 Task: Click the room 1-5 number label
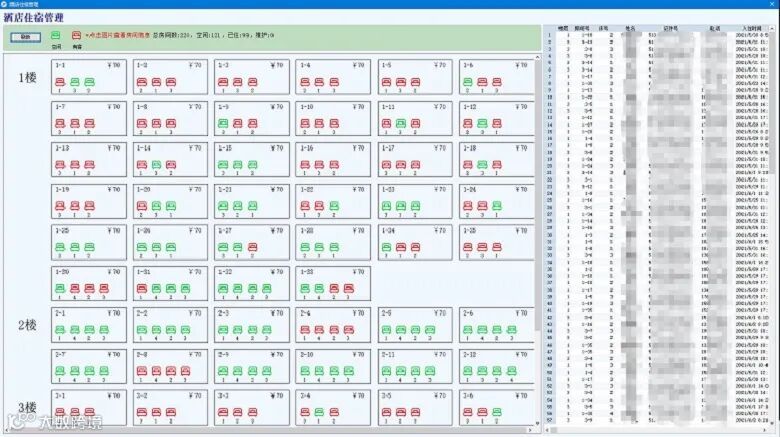click(386, 65)
